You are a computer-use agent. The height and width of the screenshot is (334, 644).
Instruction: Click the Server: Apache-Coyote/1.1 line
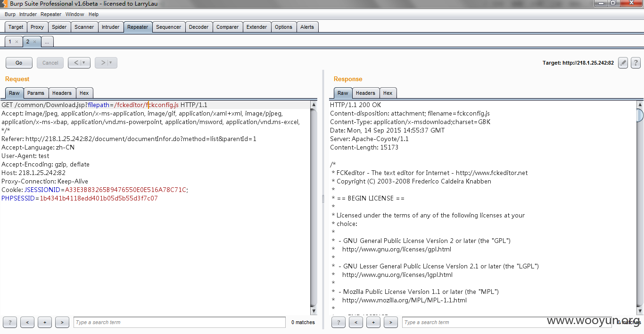point(369,139)
